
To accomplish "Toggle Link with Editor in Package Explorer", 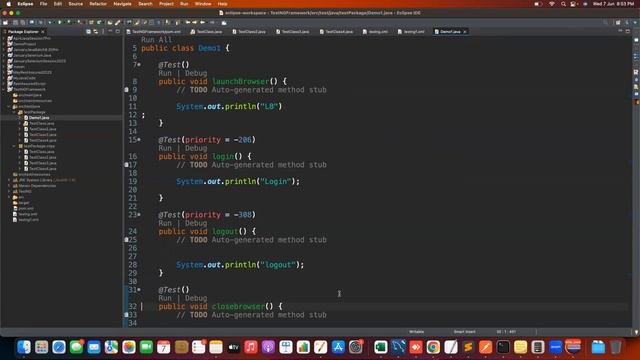I will (96, 31).
